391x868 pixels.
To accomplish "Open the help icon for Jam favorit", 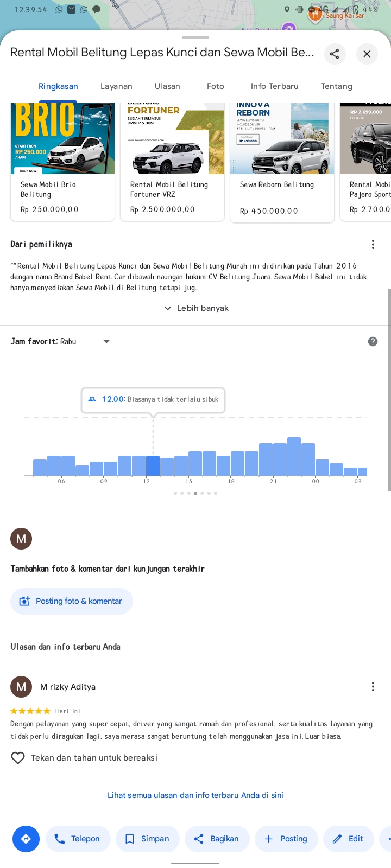I will pyautogui.click(x=373, y=341).
